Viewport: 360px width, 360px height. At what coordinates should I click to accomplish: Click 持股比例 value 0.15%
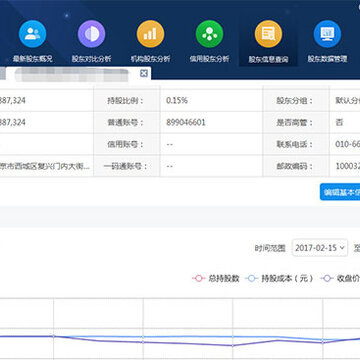coord(177,100)
